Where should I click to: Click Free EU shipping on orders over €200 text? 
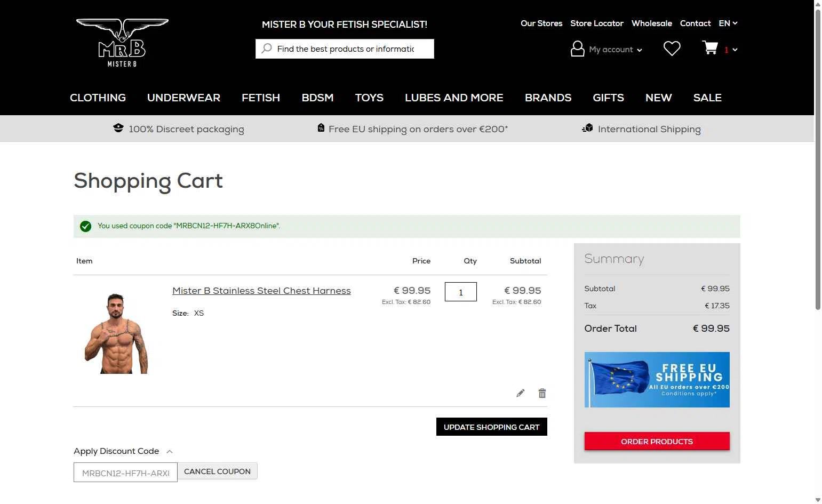(418, 129)
